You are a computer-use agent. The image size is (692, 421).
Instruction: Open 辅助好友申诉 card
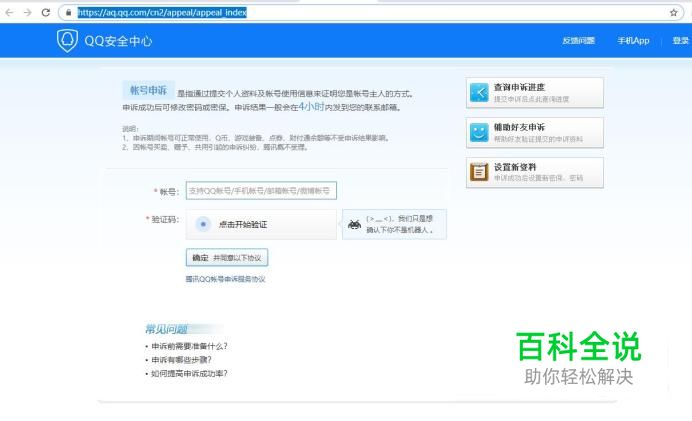(535, 132)
